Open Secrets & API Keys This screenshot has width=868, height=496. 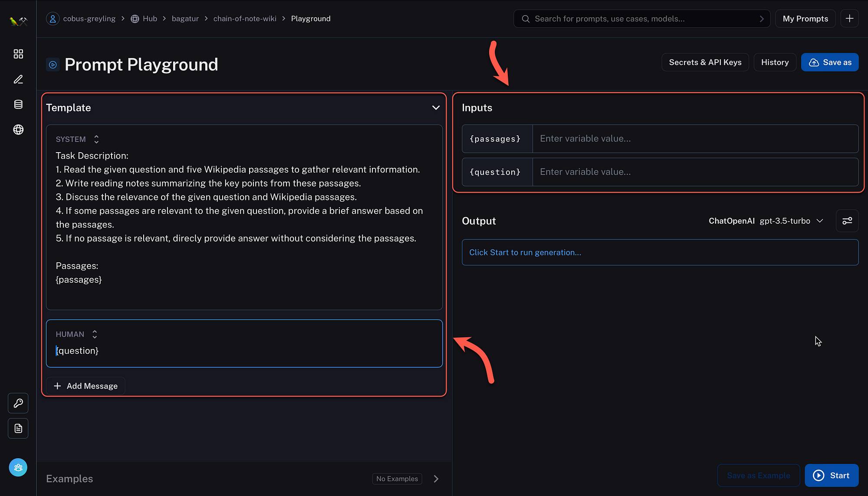[x=705, y=62]
